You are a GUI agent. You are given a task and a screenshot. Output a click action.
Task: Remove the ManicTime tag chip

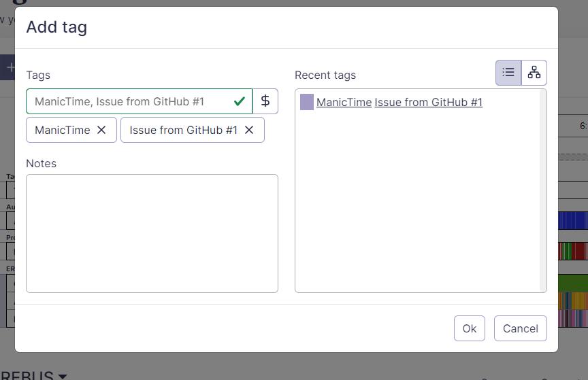[101, 130]
